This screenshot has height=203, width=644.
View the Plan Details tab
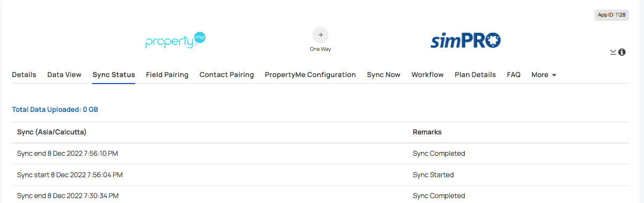(475, 75)
